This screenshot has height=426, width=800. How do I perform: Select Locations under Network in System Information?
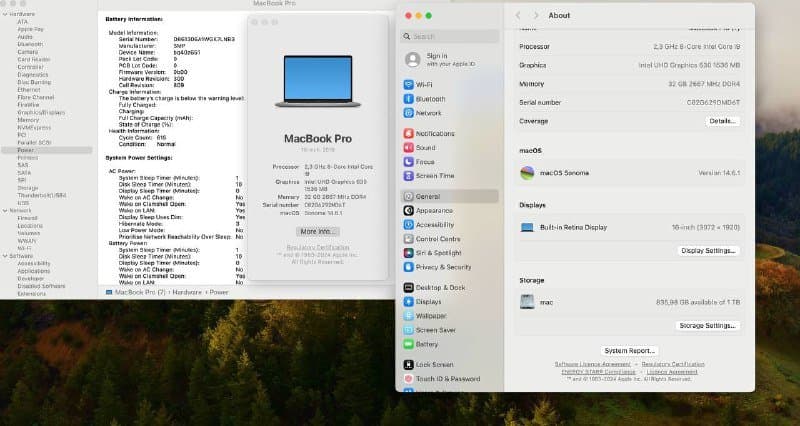30,226
